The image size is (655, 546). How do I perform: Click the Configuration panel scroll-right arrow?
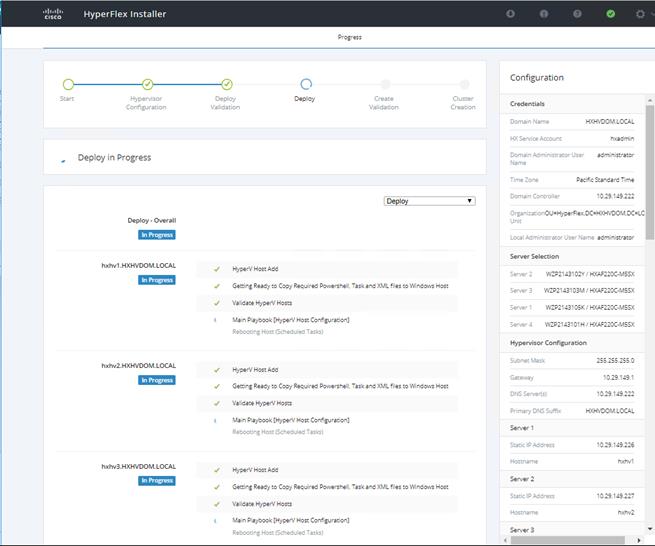(x=639, y=540)
